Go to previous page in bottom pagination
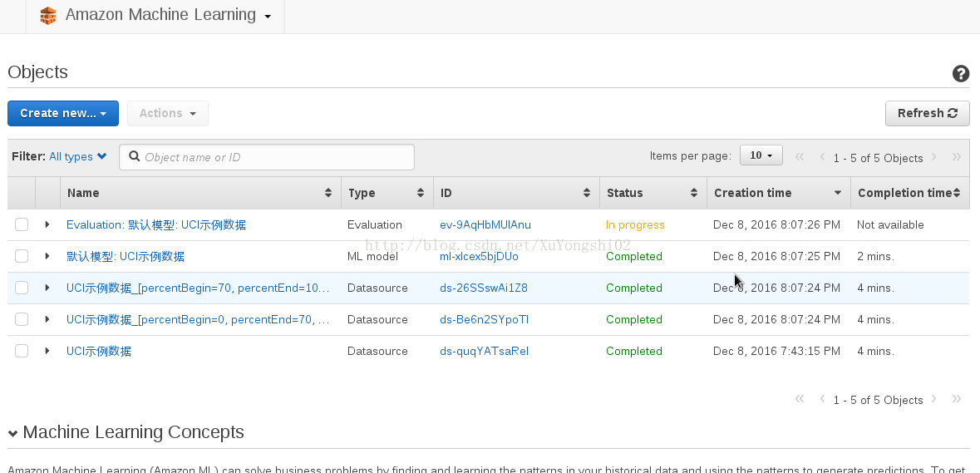The width and height of the screenshot is (980, 473). 823,399
